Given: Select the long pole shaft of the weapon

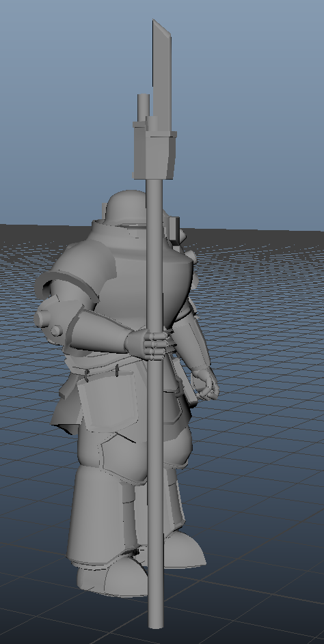Looking at the screenshot, I should [x=155, y=402].
